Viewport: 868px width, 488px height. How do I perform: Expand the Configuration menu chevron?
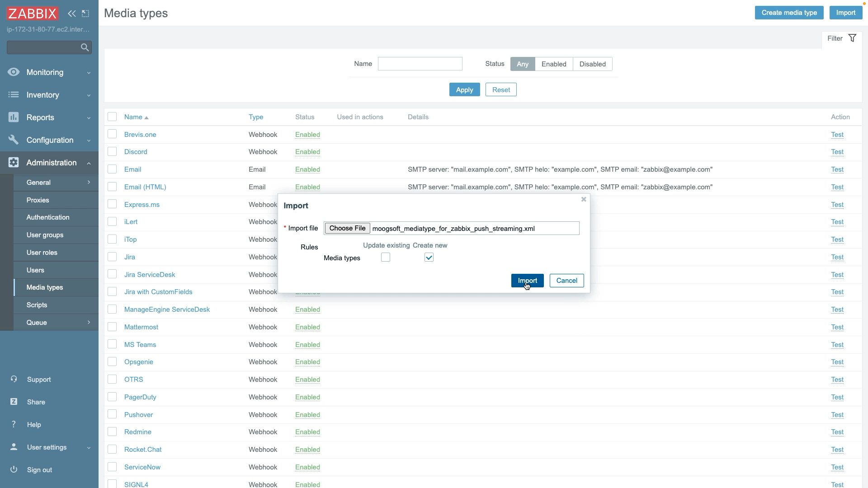click(x=89, y=141)
